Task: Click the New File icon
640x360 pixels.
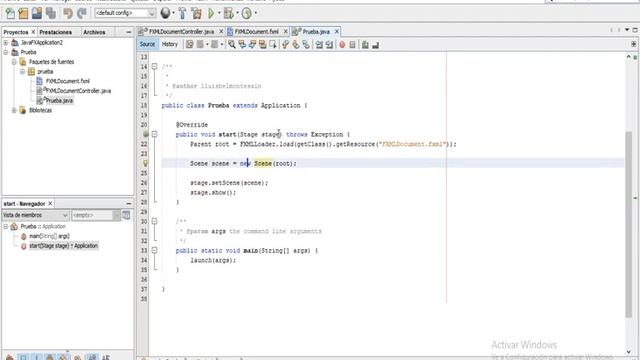Action: coord(10,13)
